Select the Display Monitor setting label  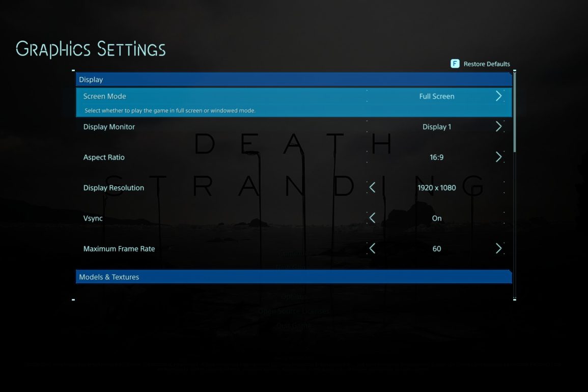[x=109, y=127]
